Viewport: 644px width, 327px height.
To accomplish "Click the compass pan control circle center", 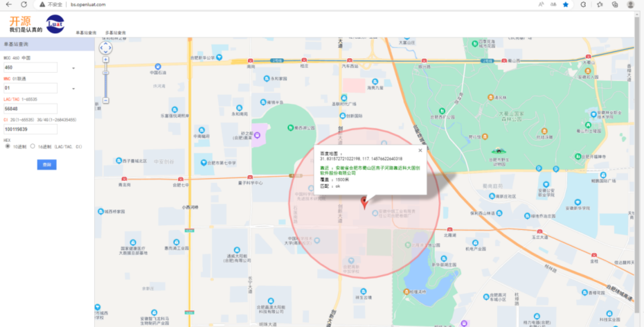I will point(105,47).
